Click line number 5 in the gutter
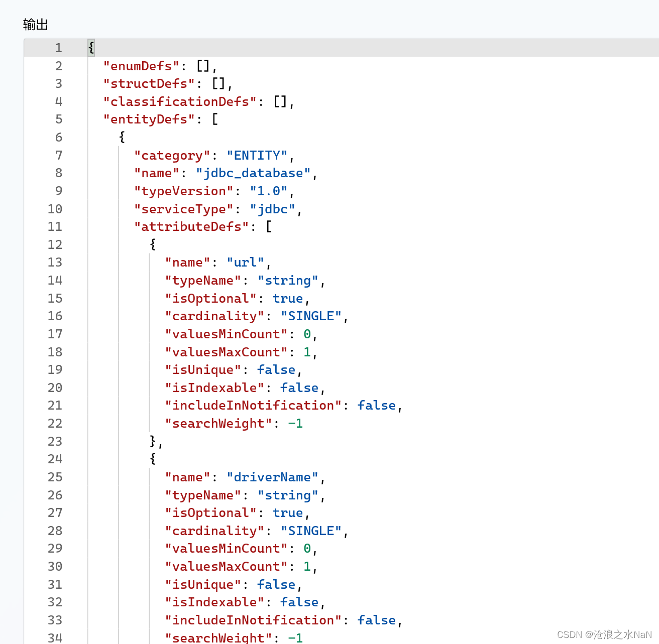The image size is (659, 644). tap(59, 119)
